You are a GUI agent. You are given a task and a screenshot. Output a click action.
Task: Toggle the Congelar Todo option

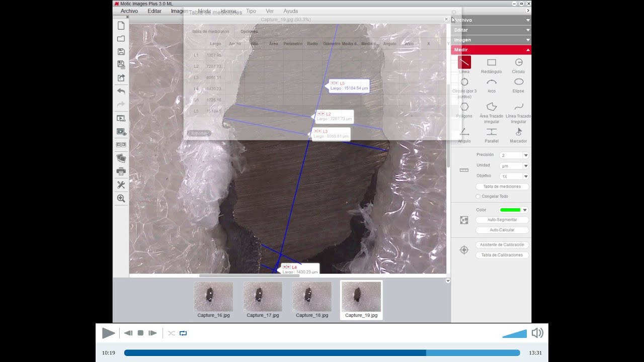[478, 197]
